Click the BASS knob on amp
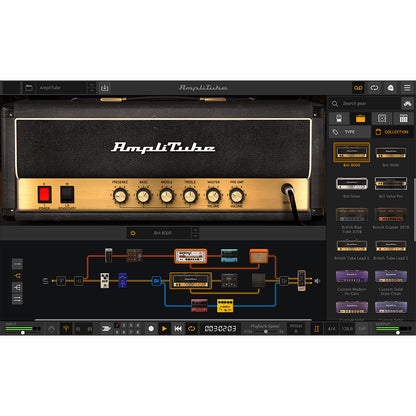This screenshot has height=416, width=416. 143,196
